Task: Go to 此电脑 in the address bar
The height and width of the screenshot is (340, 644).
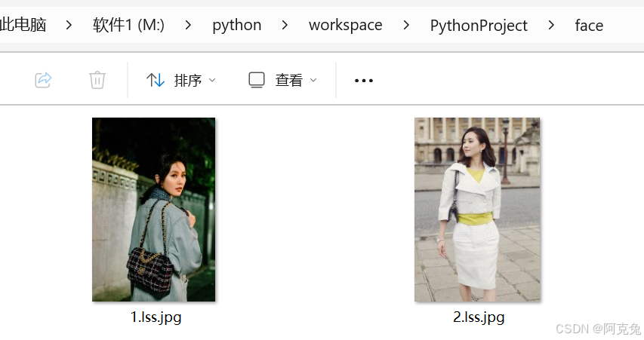Action: (x=23, y=25)
